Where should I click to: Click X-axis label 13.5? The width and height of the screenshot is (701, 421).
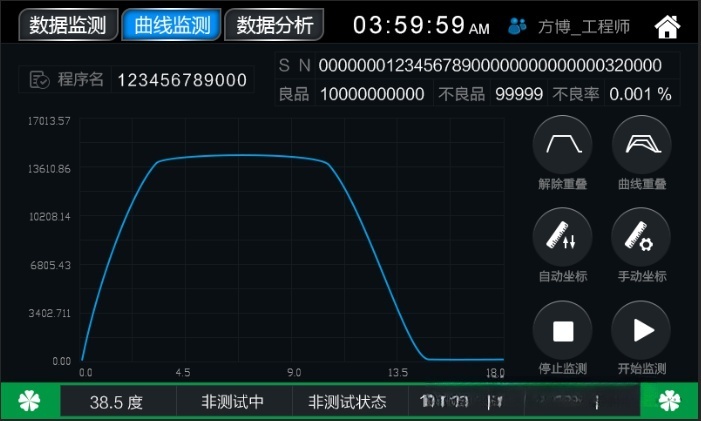click(398, 373)
